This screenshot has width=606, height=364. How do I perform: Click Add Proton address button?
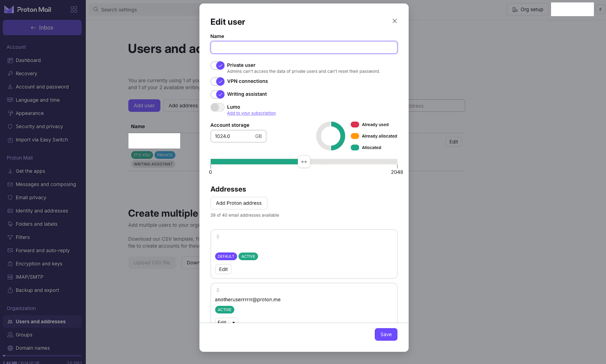click(x=239, y=203)
